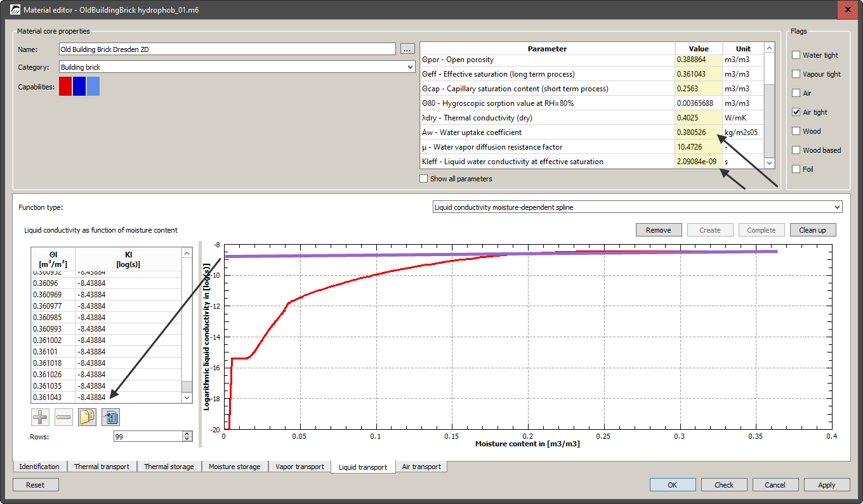
Task: Click the Clean up button
Action: 813,230
